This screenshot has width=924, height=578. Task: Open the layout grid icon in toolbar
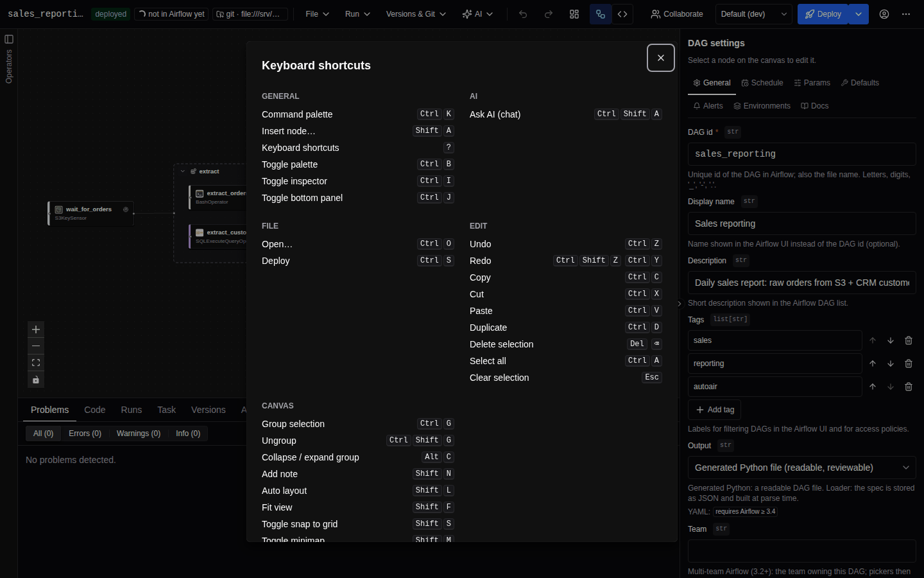click(574, 14)
